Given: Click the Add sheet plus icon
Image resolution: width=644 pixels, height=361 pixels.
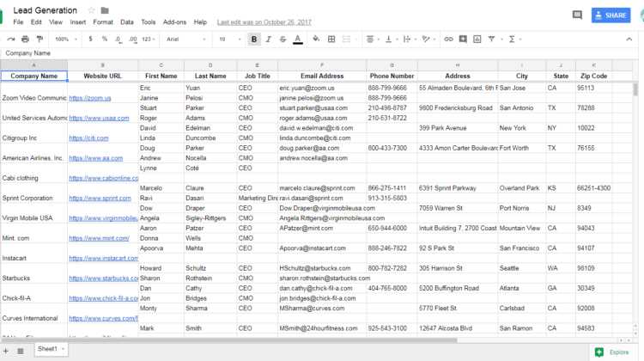Looking at the screenshot, I should pos(6,351).
